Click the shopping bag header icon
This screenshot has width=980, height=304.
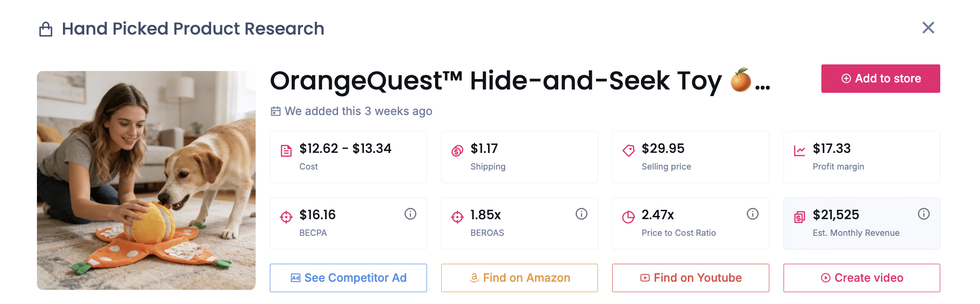(46, 28)
